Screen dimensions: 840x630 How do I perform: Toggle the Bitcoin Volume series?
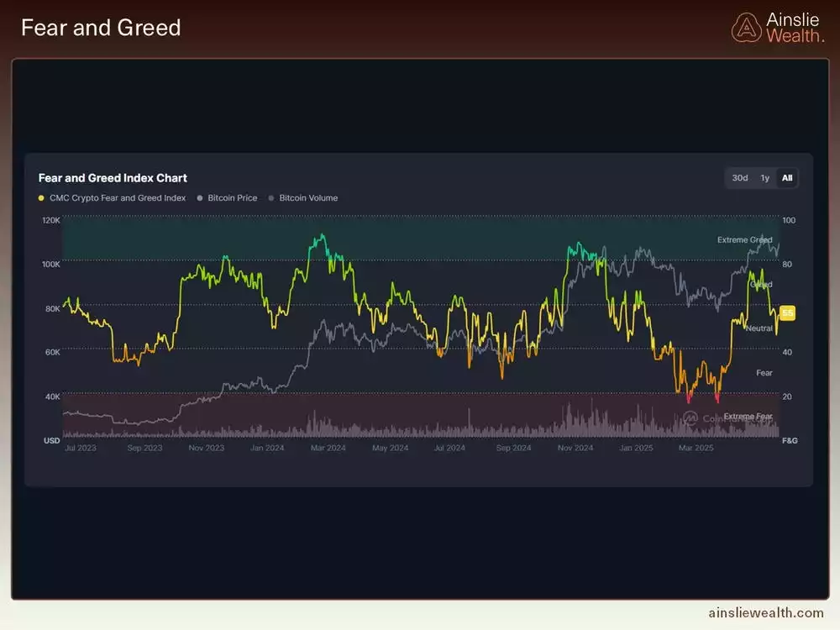308,198
